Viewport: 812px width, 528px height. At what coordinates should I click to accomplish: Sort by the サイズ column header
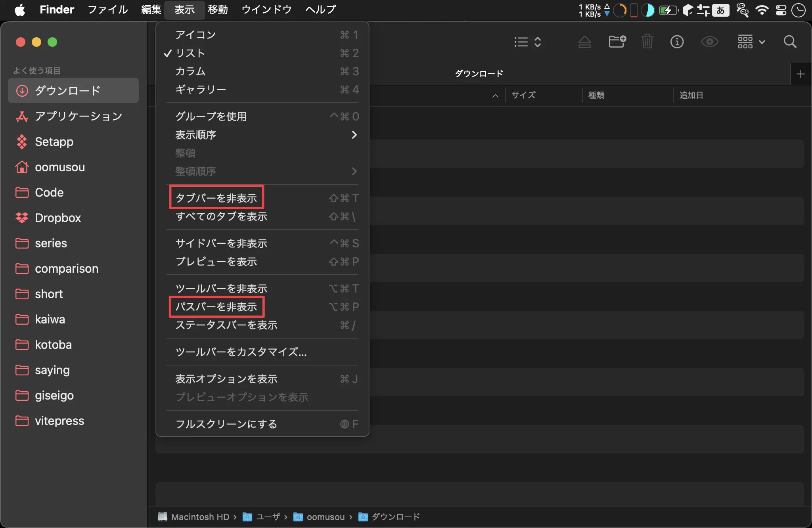[523, 95]
